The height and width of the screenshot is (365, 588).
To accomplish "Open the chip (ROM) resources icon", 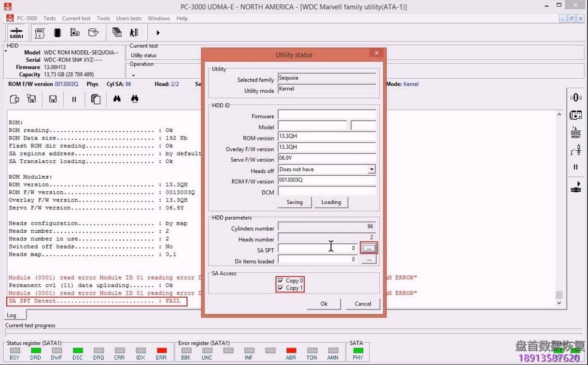I will 57,32.
